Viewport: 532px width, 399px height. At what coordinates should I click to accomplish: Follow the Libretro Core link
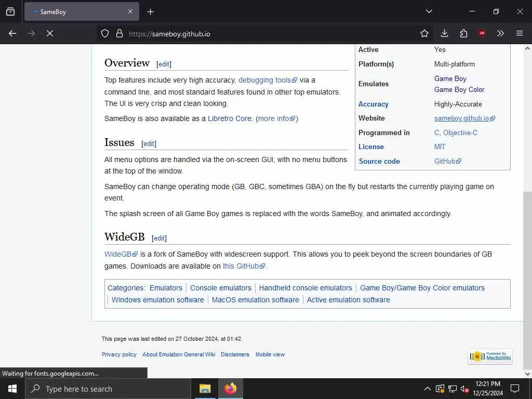pos(230,118)
